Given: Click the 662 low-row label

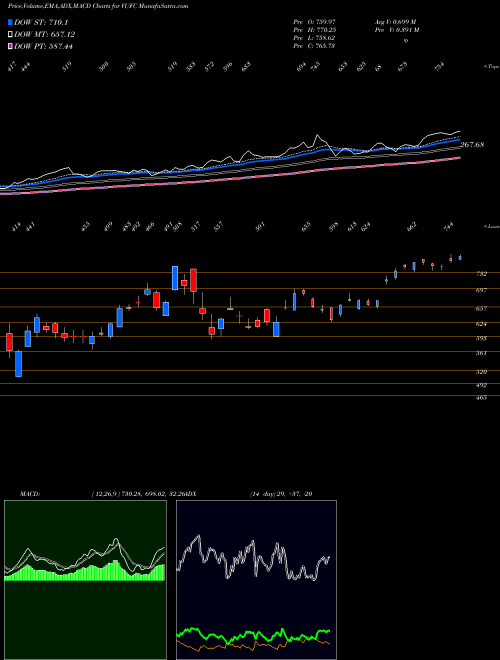Looking at the screenshot, I should coord(412,227).
